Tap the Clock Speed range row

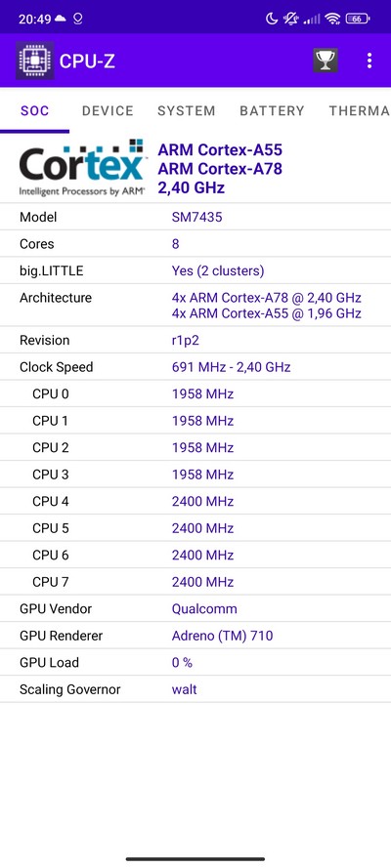tap(195, 367)
